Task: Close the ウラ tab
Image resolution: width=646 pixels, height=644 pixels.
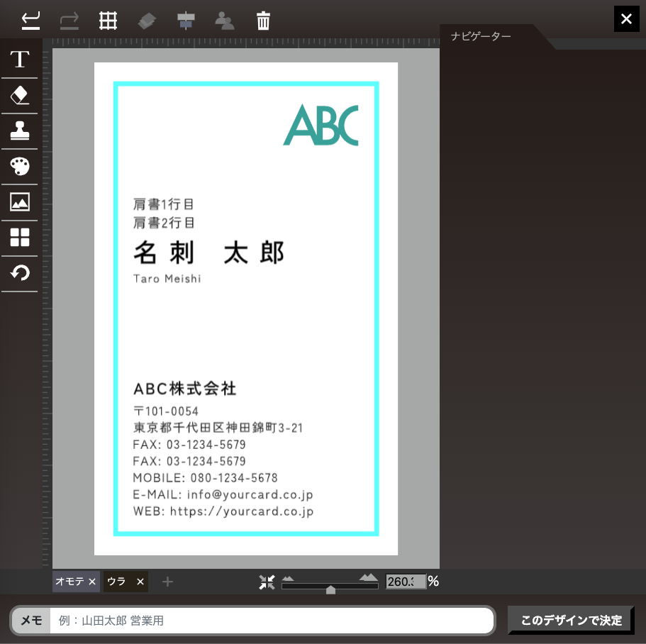Action: pos(140,582)
